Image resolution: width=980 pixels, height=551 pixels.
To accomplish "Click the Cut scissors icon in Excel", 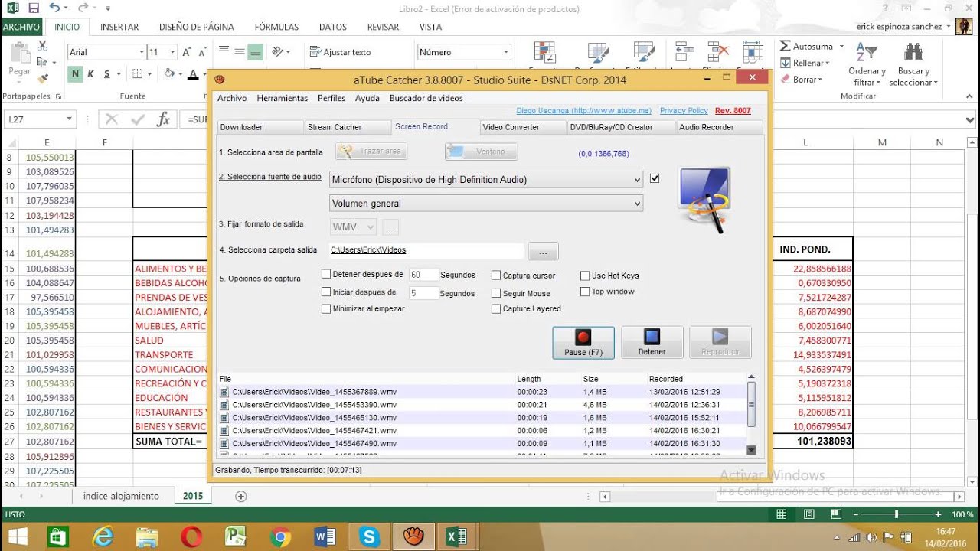I will point(42,46).
